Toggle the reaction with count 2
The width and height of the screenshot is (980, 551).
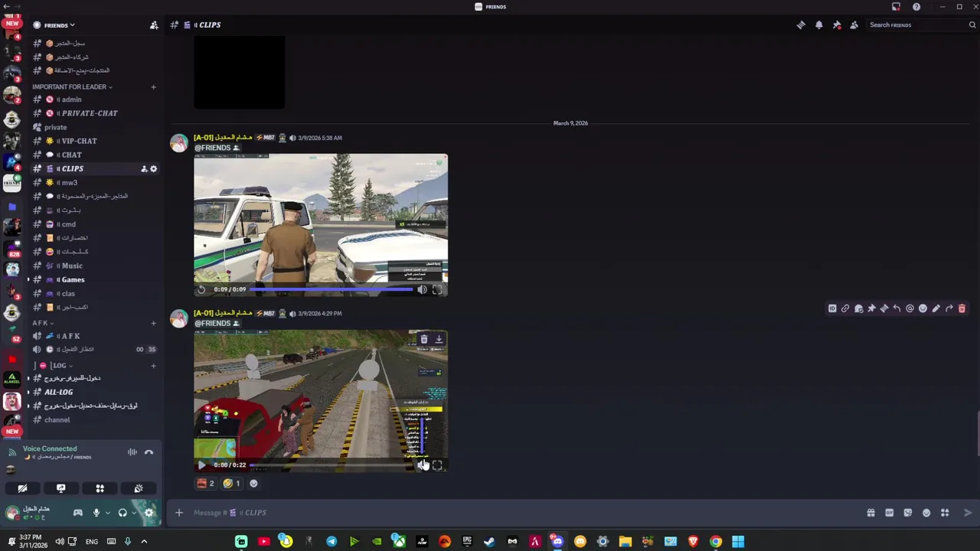(x=206, y=484)
